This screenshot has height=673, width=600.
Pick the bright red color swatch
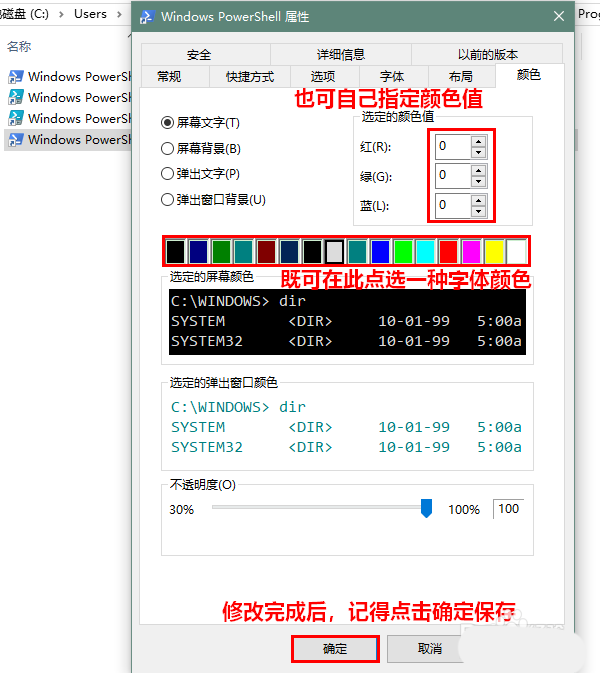448,252
